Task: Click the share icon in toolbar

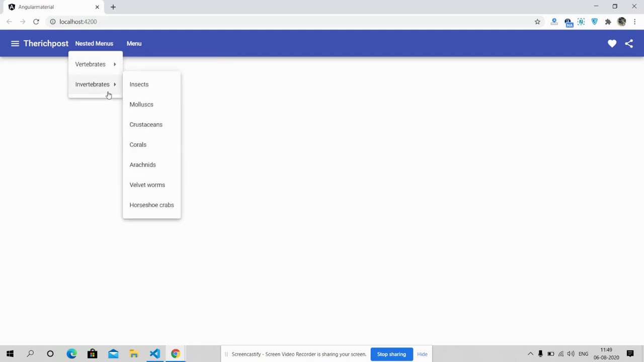Action: 629,44
